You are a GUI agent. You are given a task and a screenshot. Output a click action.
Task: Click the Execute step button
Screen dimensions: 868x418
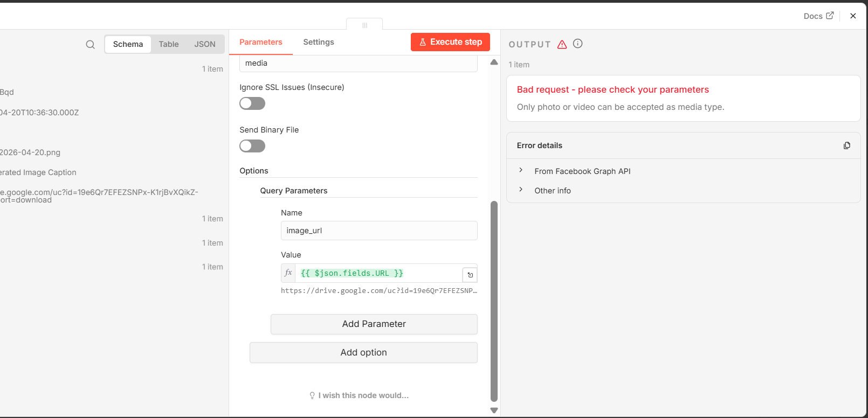(x=450, y=42)
